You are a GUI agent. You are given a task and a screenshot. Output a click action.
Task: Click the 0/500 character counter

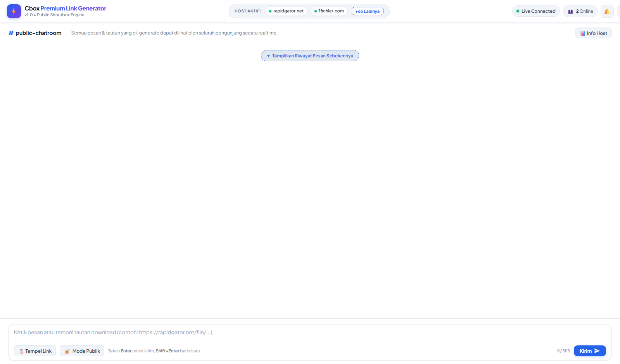pos(563,351)
